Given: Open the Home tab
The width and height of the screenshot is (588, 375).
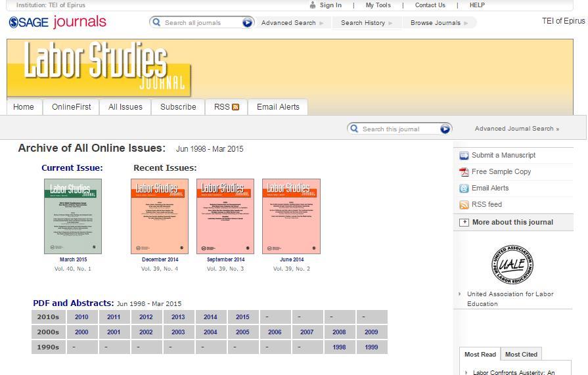Looking at the screenshot, I should 24,107.
